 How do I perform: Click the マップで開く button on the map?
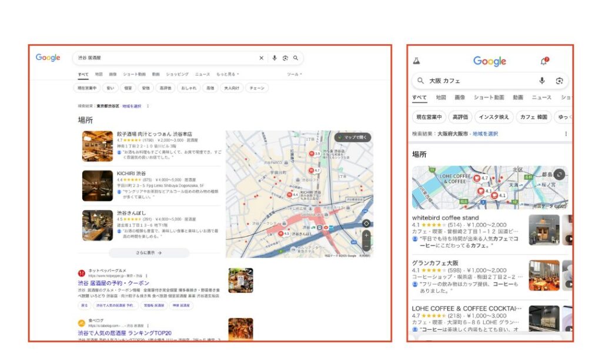353,138
